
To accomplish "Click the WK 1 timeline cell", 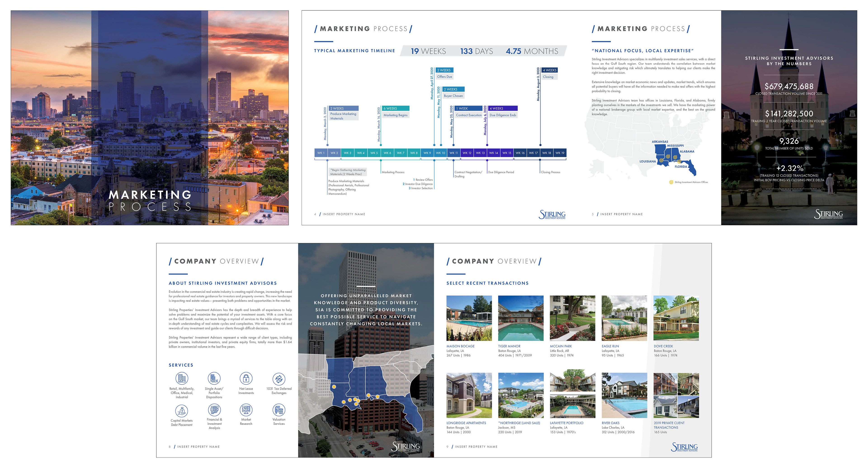I will (x=321, y=153).
